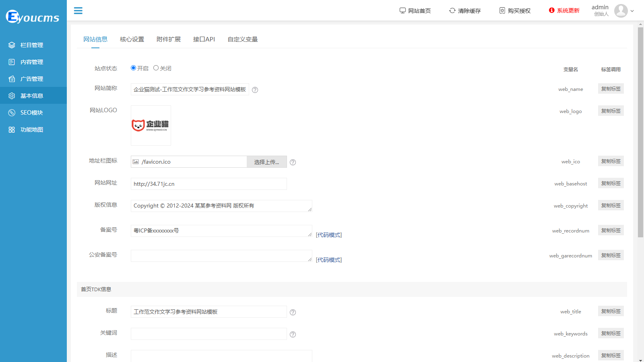Toggle 代码模式 for the 公安备案号 field
Screen dimensions: 644x362
(328, 260)
